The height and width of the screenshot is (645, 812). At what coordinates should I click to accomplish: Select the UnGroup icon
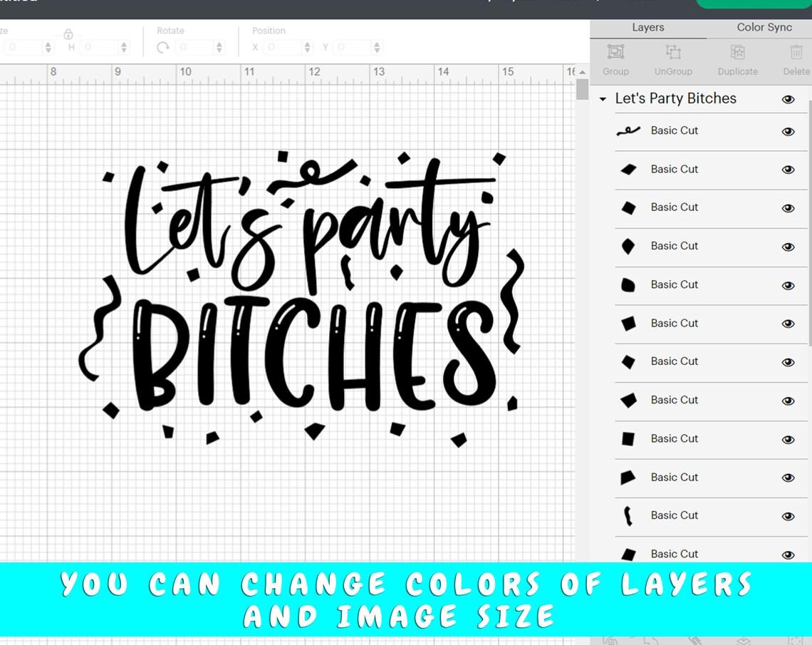[672, 57]
